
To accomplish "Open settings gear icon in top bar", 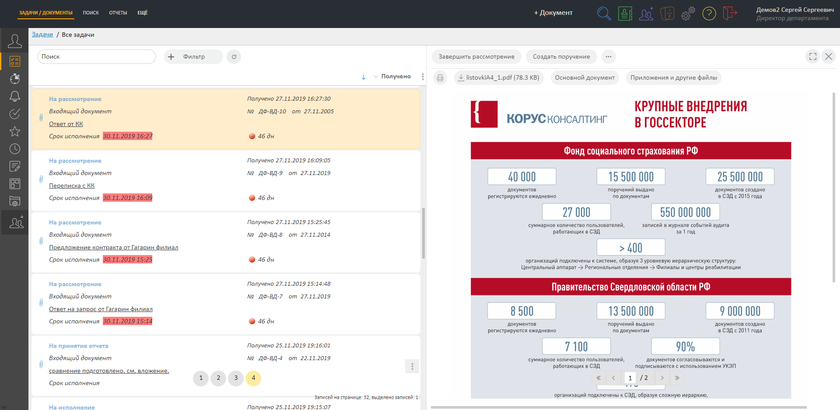I will click(x=688, y=14).
